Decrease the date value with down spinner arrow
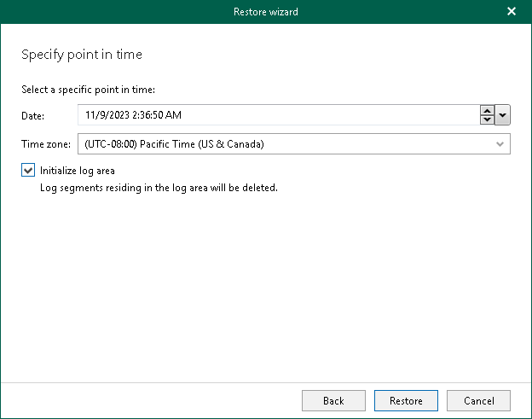532x419 pixels. click(x=487, y=119)
